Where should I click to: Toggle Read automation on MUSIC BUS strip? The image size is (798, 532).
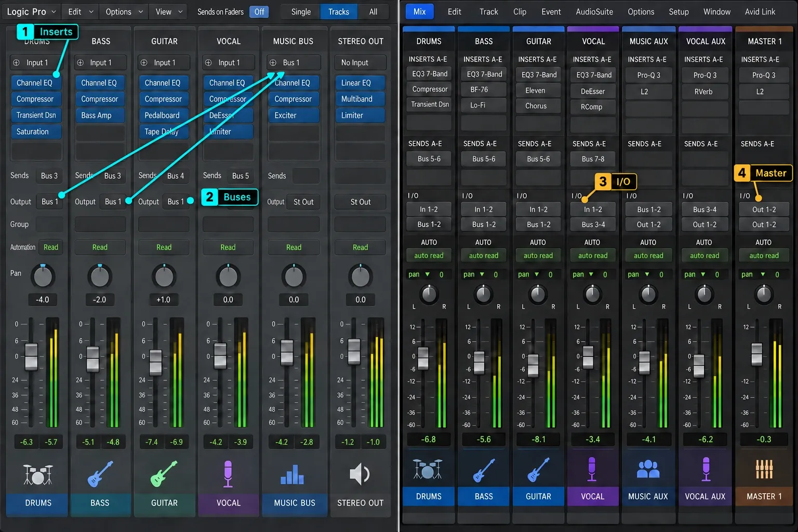(294, 247)
